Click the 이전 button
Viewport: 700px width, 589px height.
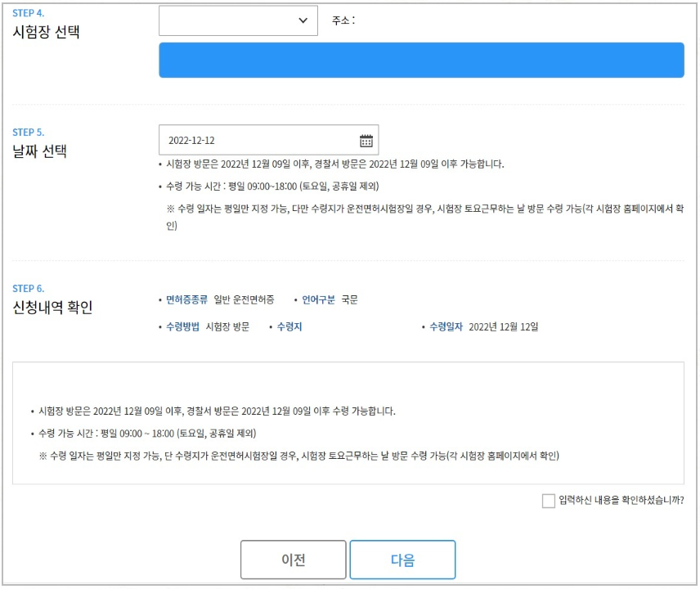point(294,560)
